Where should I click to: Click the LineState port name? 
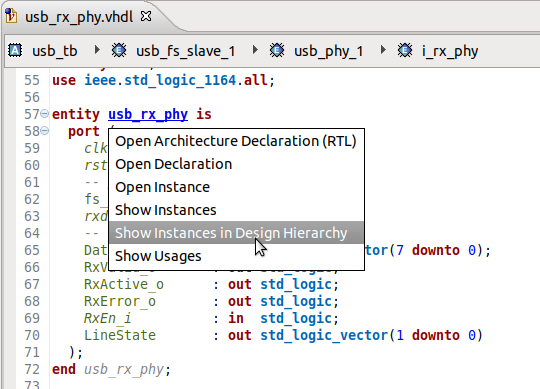[x=120, y=335]
